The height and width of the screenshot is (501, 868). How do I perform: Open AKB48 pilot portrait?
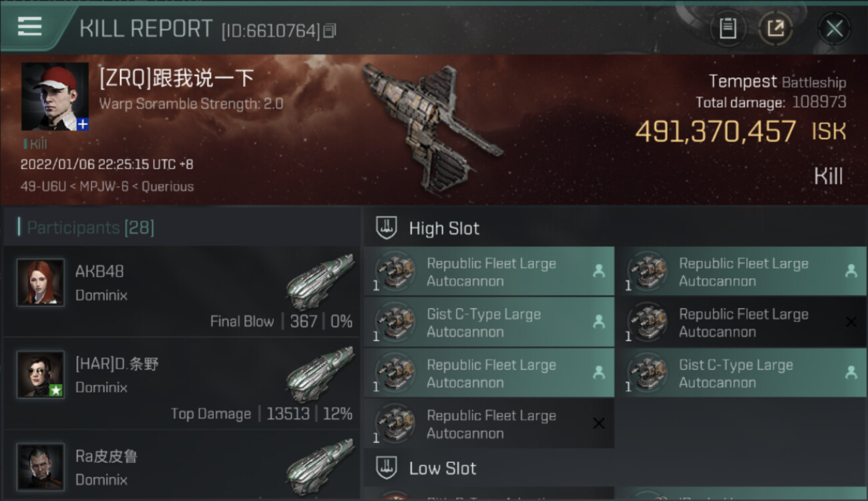tap(41, 283)
